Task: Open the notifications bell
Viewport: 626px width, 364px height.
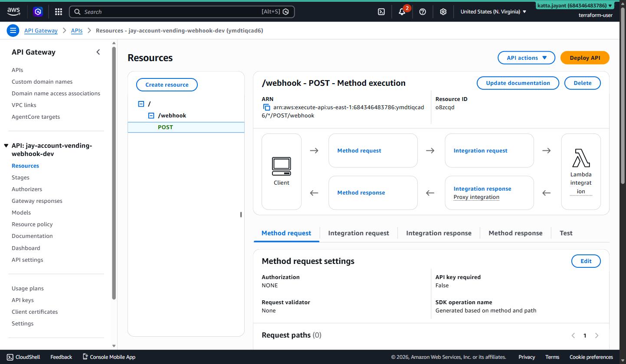Action: (402, 12)
